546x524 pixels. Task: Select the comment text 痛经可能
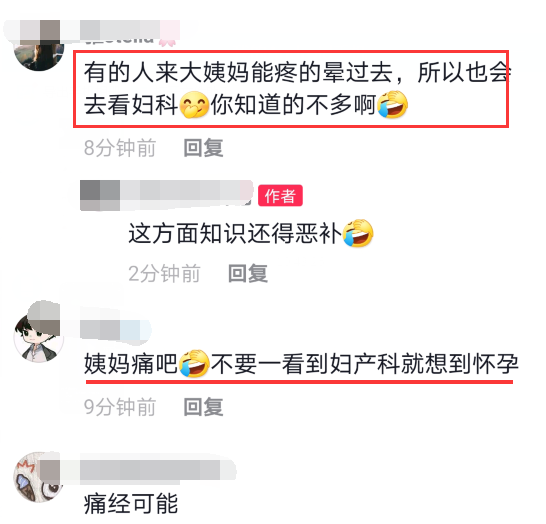pos(131,504)
